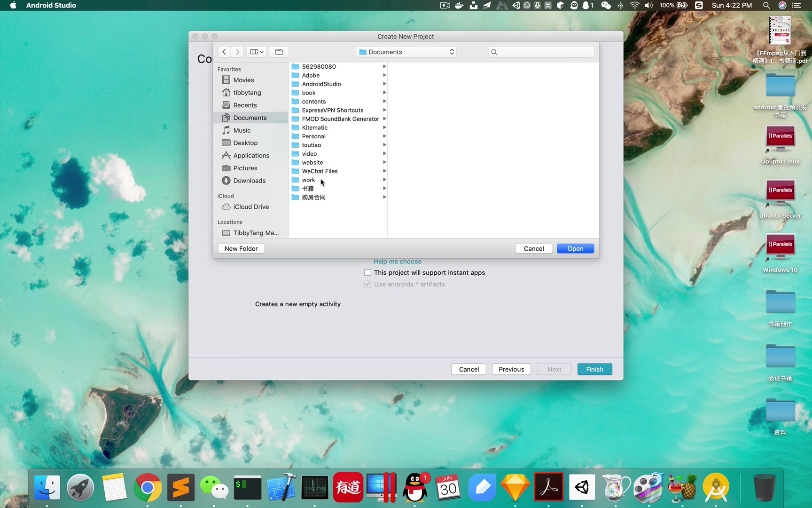Cancel the Create New Project wizard
This screenshot has height=508, width=812.
coord(469,369)
